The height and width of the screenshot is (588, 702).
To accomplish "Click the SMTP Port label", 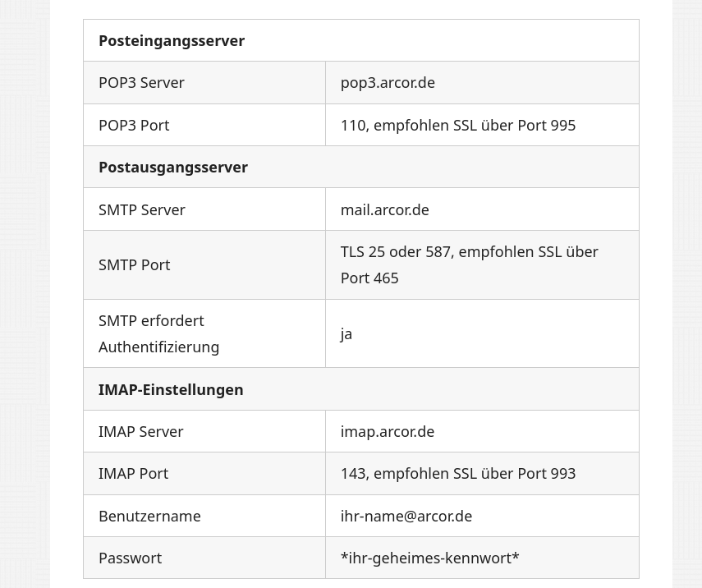I will click(x=135, y=265).
